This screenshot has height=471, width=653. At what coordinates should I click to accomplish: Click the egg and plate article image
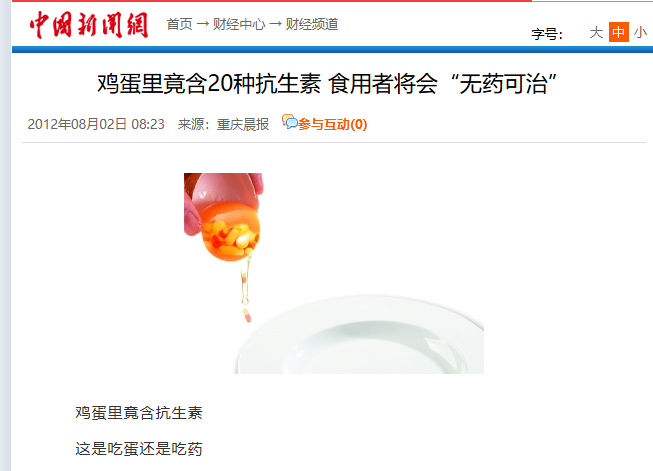pyautogui.click(x=334, y=273)
